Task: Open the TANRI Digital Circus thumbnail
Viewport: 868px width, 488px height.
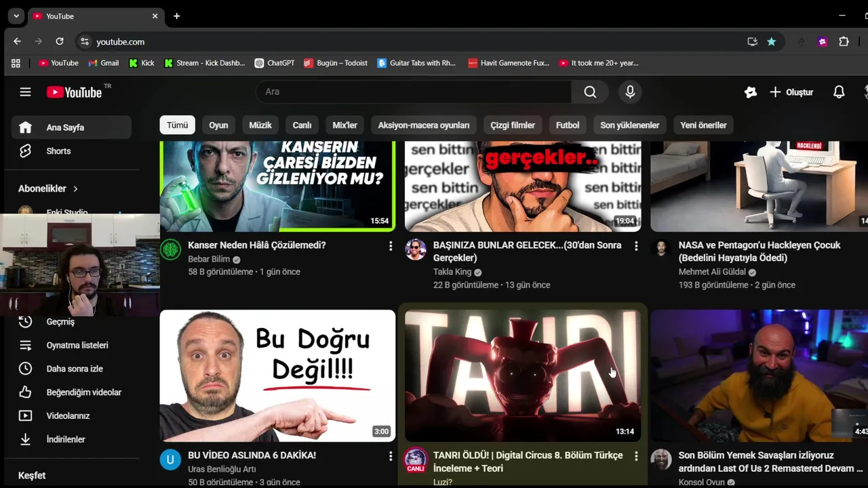Action: click(x=523, y=375)
